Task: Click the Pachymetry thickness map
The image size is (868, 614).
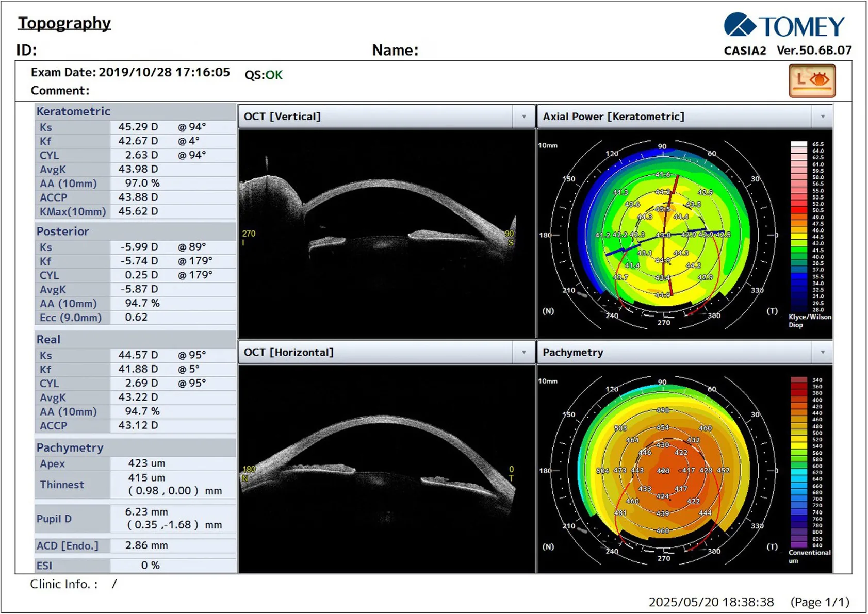Action: 663,470
